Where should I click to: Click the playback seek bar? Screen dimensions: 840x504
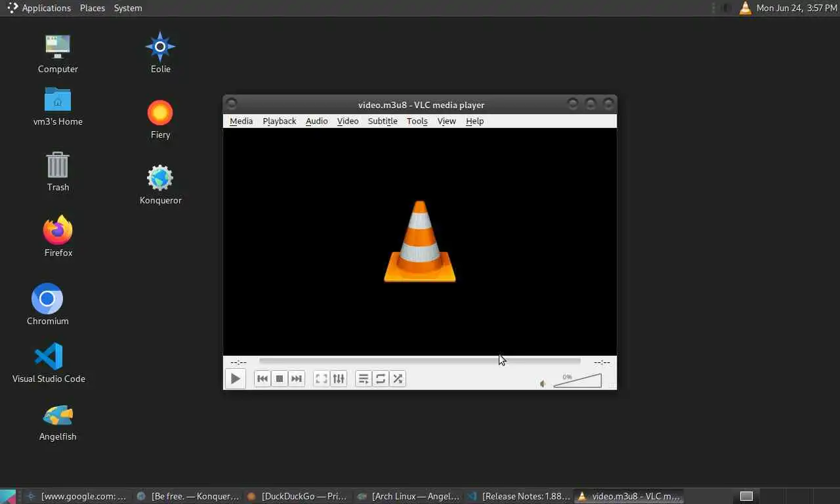(x=420, y=361)
